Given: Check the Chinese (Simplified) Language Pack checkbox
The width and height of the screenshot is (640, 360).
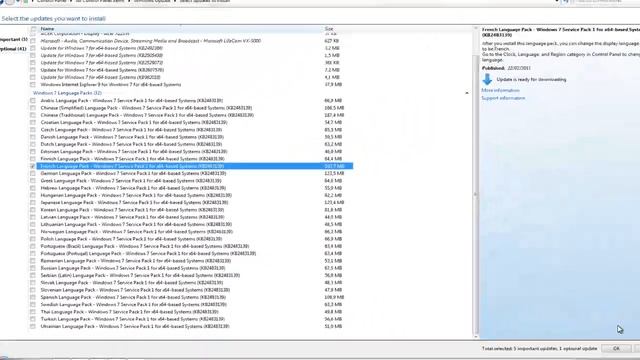Looking at the screenshot, I should coord(33,108).
